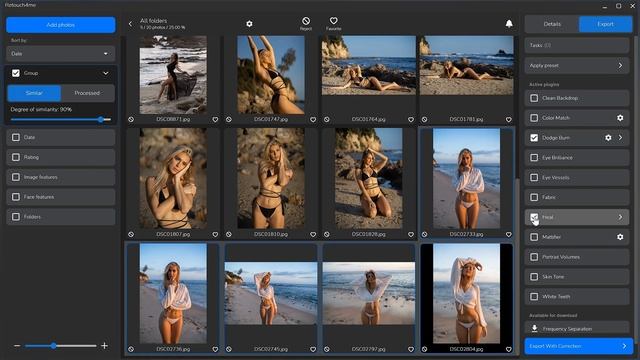The image size is (640, 360).
Task: Enable the Clean Backdrop plugin checkbox
Action: (534, 98)
